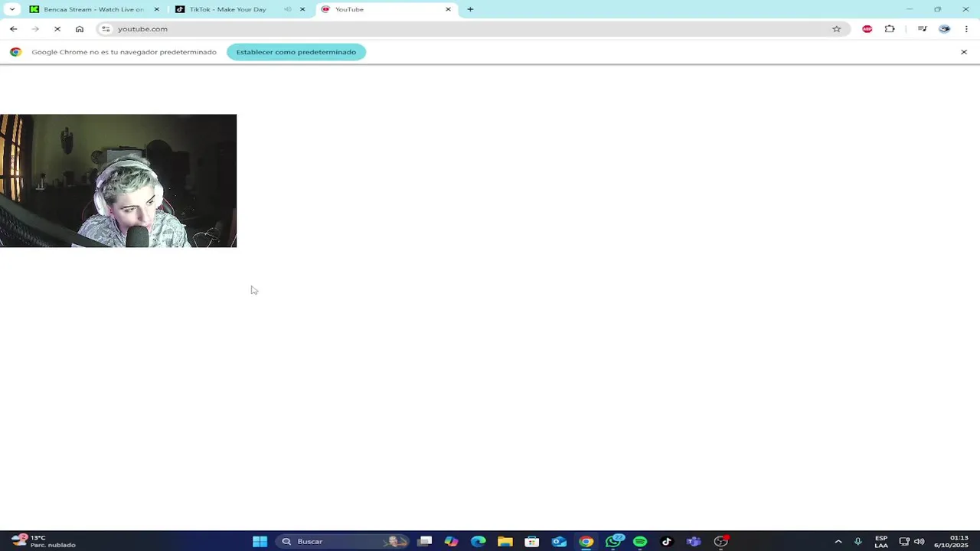The height and width of the screenshot is (551, 980).
Task: Open WhatsApp from the taskbar
Action: 613,542
